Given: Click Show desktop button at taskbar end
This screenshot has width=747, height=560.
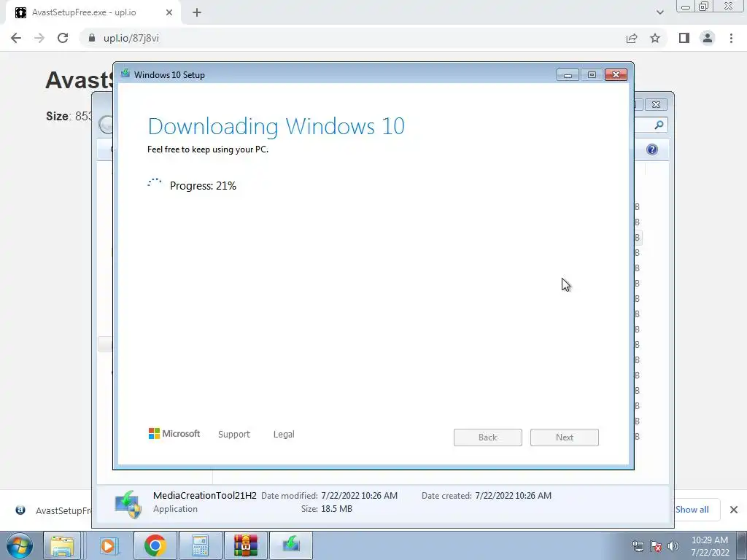Looking at the screenshot, I should (x=742, y=545).
